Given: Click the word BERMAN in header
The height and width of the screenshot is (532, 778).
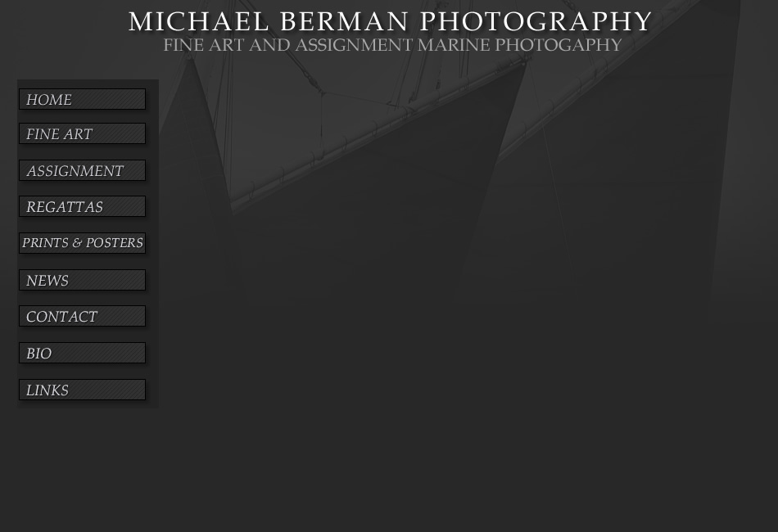Looking at the screenshot, I should coord(344,22).
